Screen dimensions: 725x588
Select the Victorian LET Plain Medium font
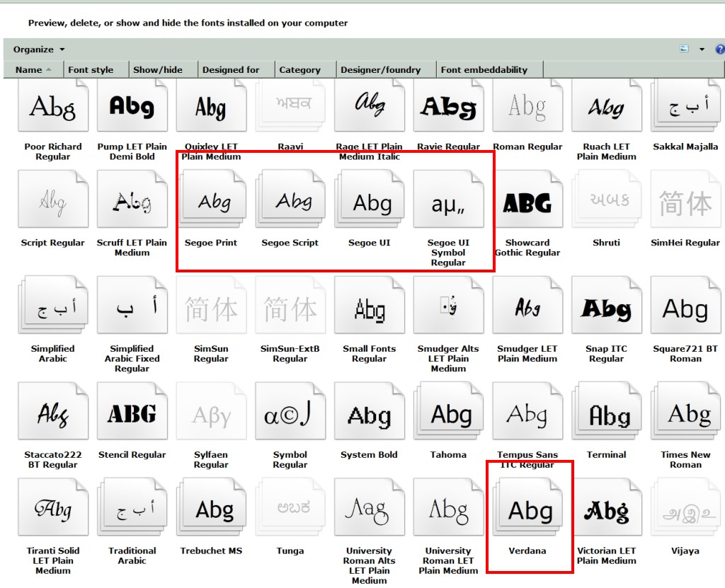pos(607,507)
